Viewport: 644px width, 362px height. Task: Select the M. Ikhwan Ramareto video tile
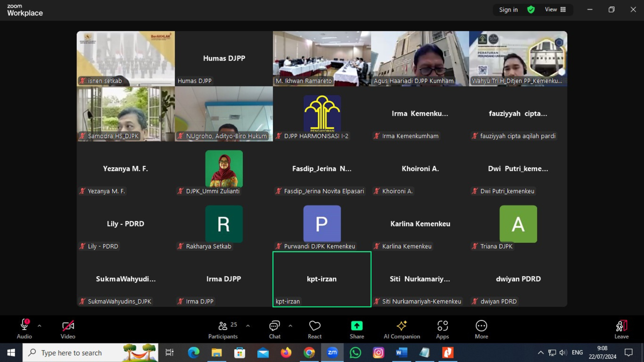322,59
